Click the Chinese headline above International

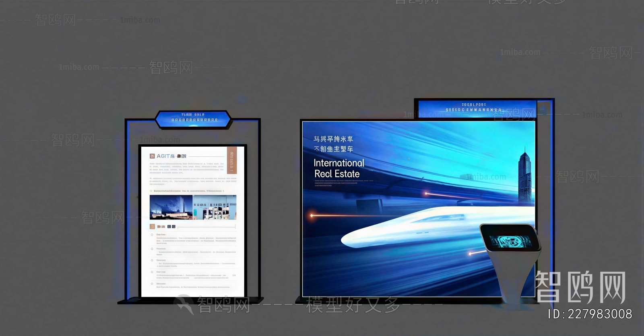pos(333,144)
